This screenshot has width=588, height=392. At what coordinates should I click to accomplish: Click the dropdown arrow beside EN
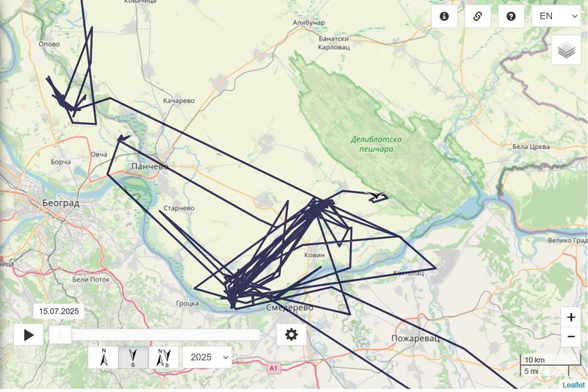tap(575, 16)
